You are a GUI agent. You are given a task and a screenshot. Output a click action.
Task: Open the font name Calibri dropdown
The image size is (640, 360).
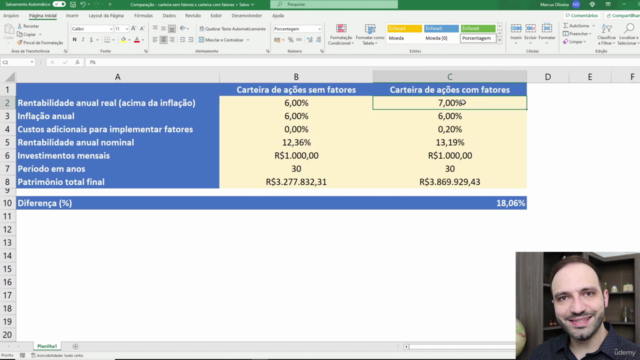(x=111, y=29)
